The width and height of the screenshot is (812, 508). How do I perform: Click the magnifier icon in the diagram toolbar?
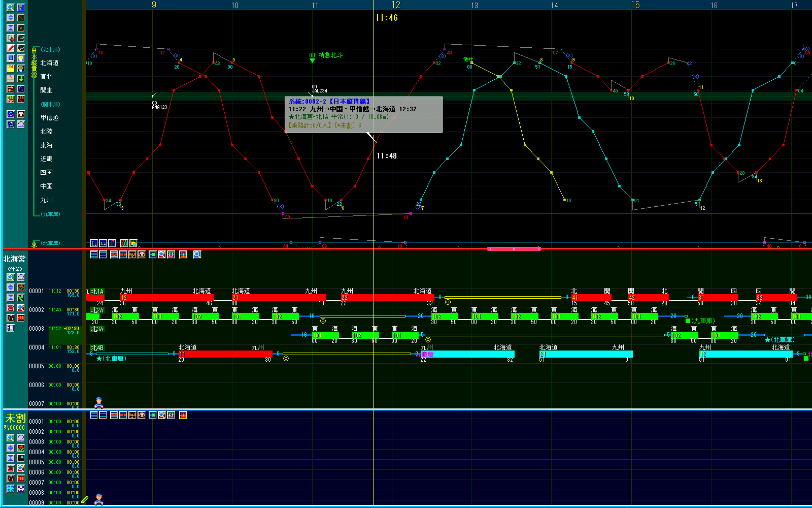[x=10, y=8]
